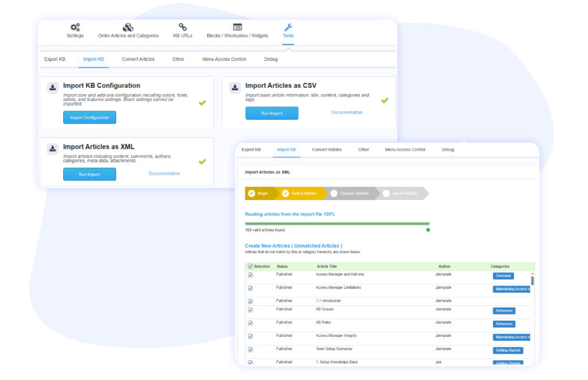588x380 pixels.
Task: Click the Order Articles and Categories icon
Action: pos(128,27)
